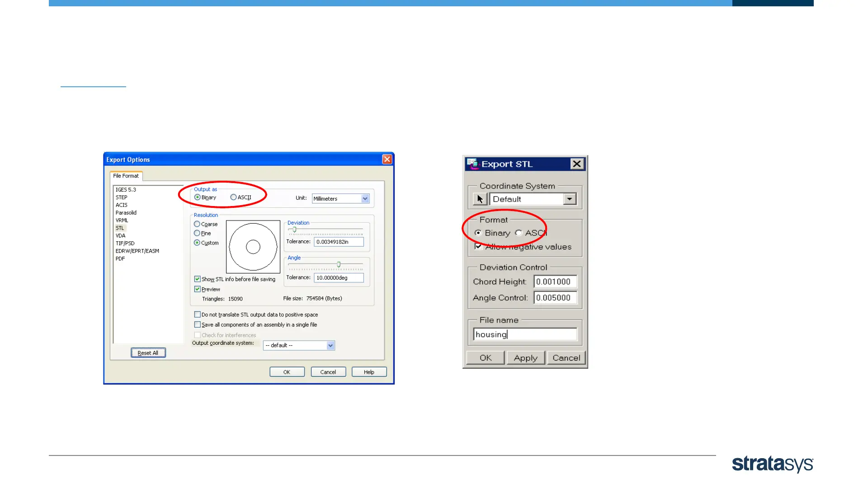Open the Coordinate System Default dropdown
The width and height of the screenshot is (868, 488).
pyautogui.click(x=570, y=199)
